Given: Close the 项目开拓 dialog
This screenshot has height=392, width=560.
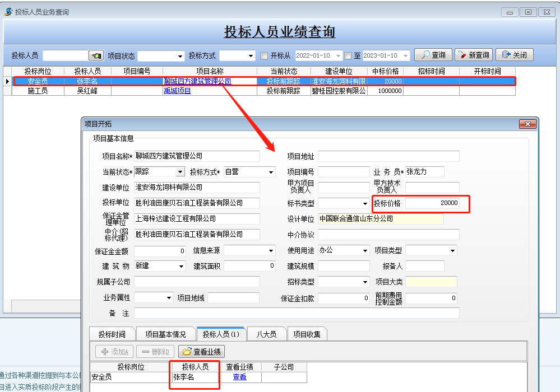Looking at the screenshot, I should coord(527,124).
